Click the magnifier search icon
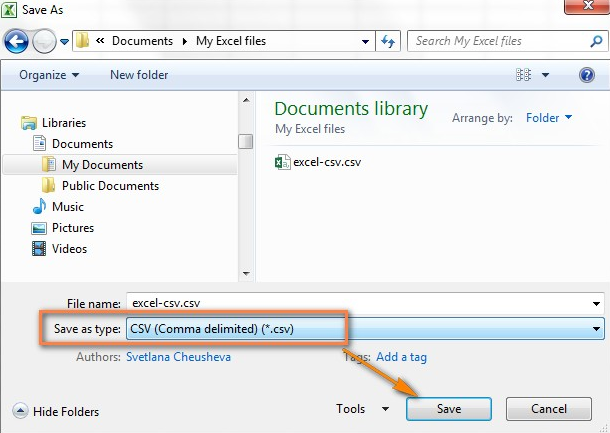Screen dimensions: 610x433 (596, 41)
